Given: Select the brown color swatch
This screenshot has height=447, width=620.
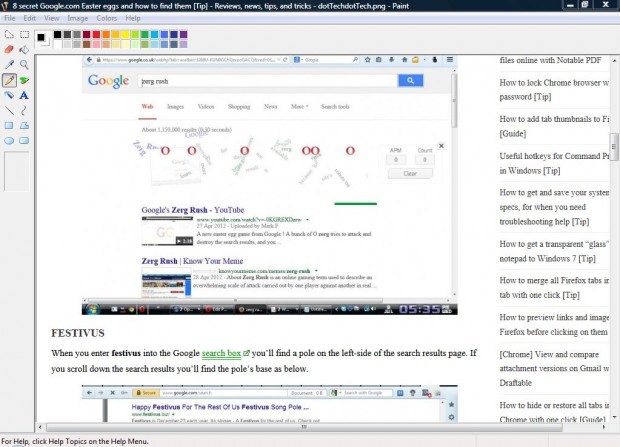Looking at the screenshot, I should (x=87, y=44).
